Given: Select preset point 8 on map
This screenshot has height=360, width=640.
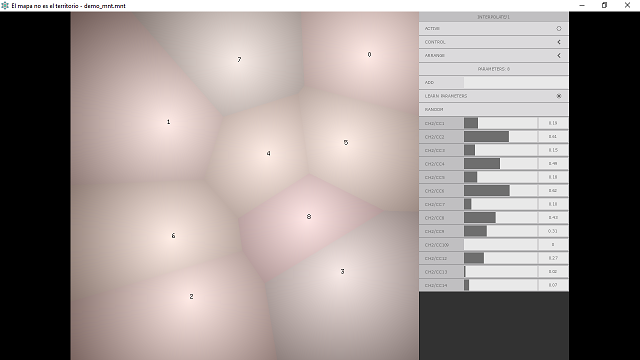Looking at the screenshot, I should [x=309, y=217].
